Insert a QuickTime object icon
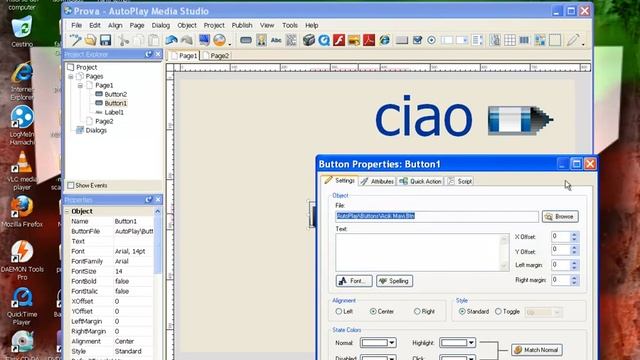Screen dimensions: 640x360 tap(324, 40)
